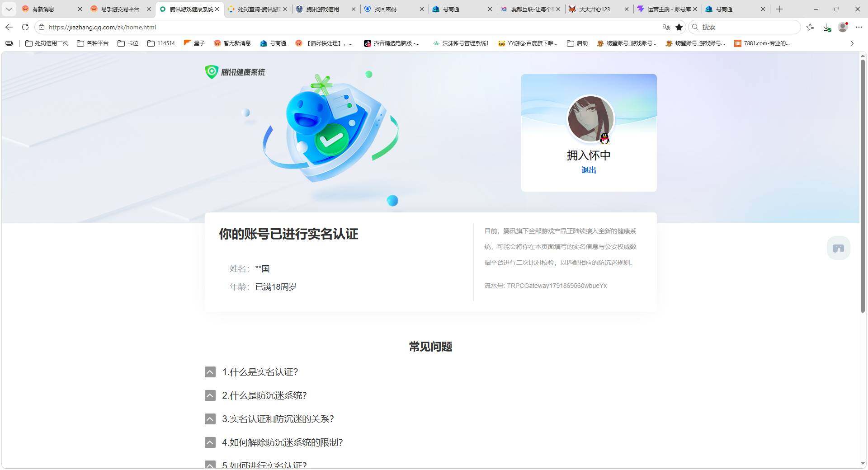Reload the page with the refresh icon
The height and width of the screenshot is (470, 868).
tap(25, 27)
